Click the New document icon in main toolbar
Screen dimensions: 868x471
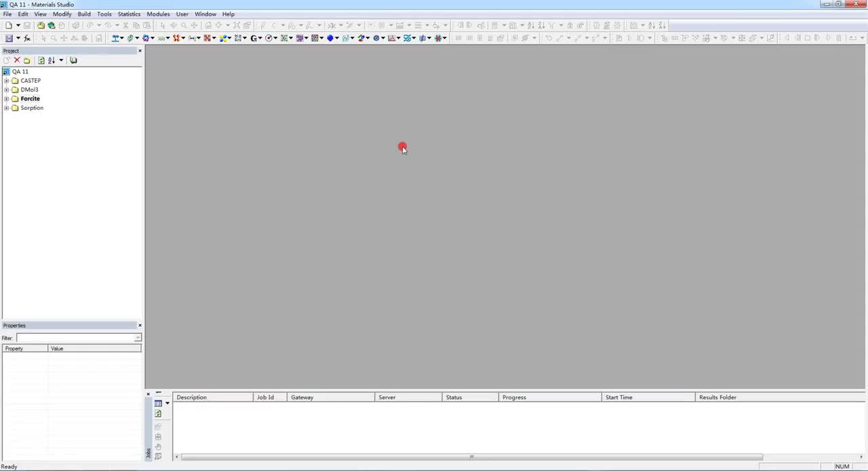(8, 25)
